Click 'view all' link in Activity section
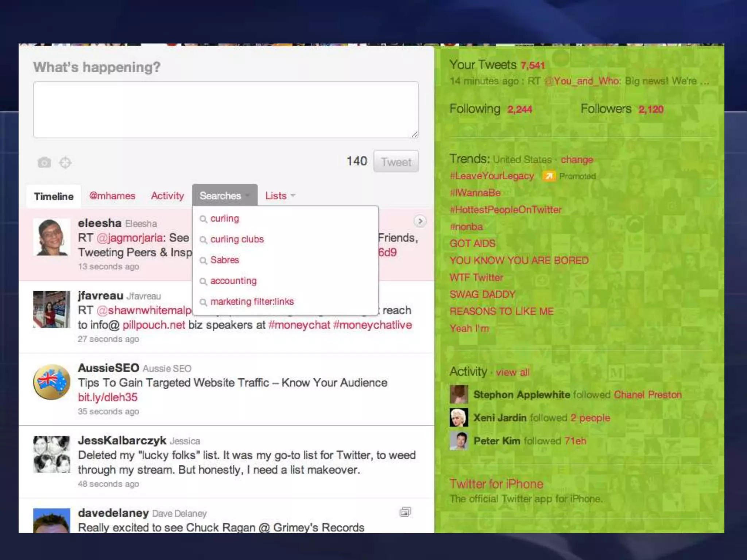The image size is (747, 560). pyautogui.click(x=512, y=372)
